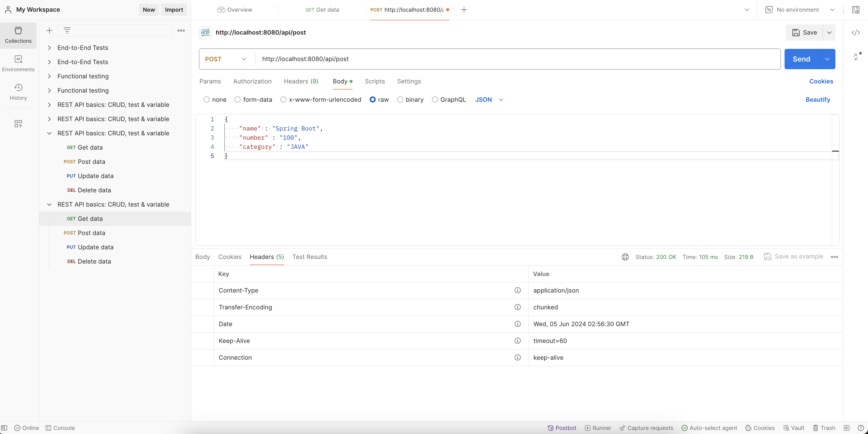Click the Beautify link

point(817,100)
